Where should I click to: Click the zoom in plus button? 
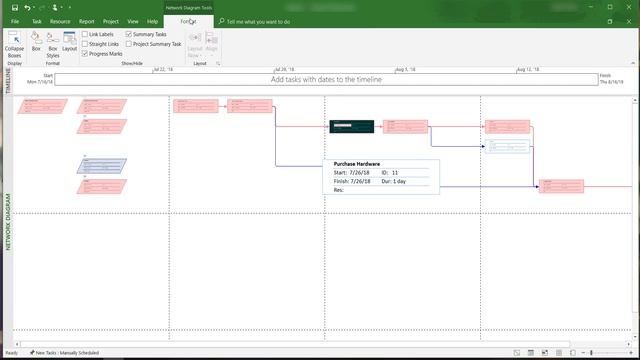[631, 353]
